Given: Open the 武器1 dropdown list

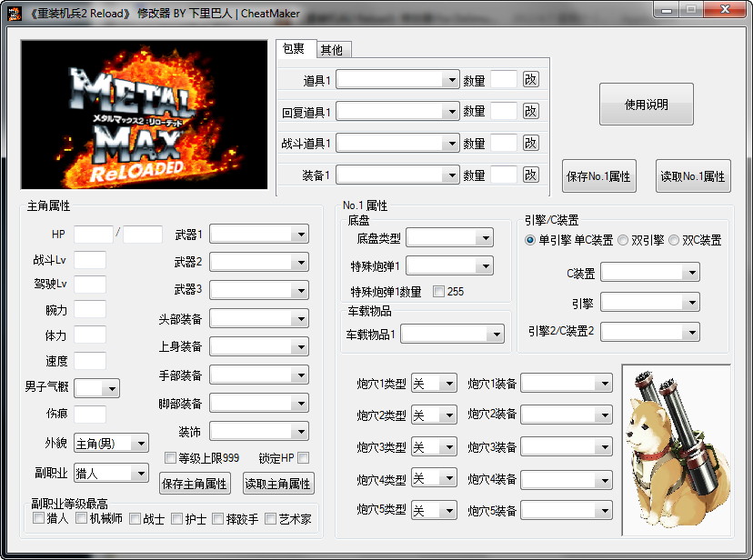Looking at the screenshot, I should coord(300,235).
